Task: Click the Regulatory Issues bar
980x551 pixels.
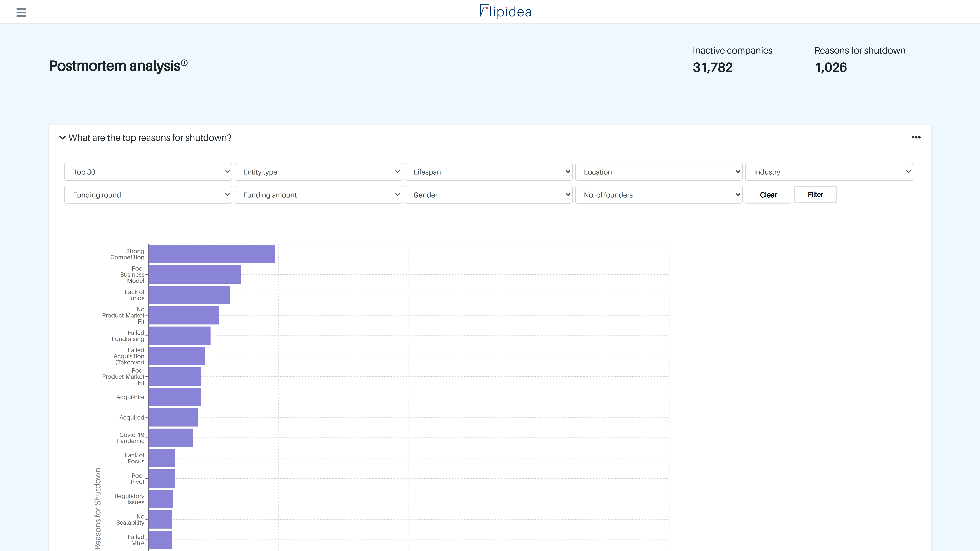Action: pos(161,499)
